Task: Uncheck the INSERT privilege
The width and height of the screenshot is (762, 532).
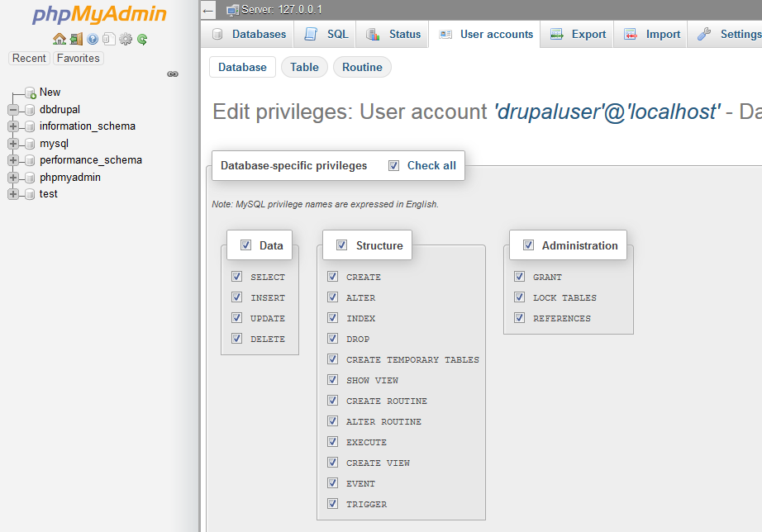Action: 236,297
